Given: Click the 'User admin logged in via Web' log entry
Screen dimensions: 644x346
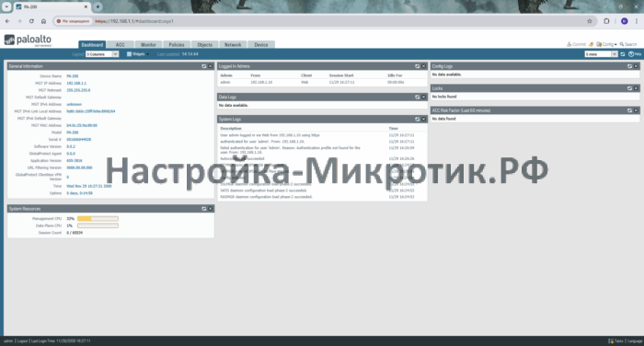Looking at the screenshot, I should click(270, 135).
